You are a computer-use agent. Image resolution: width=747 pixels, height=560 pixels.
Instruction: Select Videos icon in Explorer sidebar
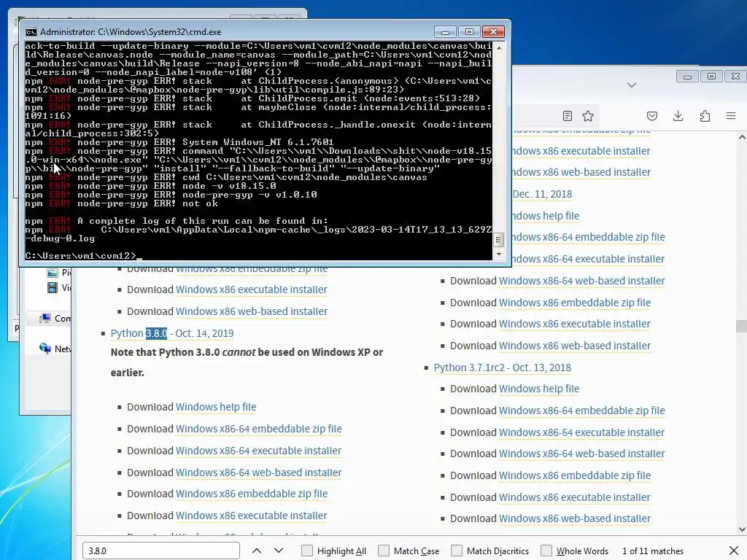[x=53, y=287]
